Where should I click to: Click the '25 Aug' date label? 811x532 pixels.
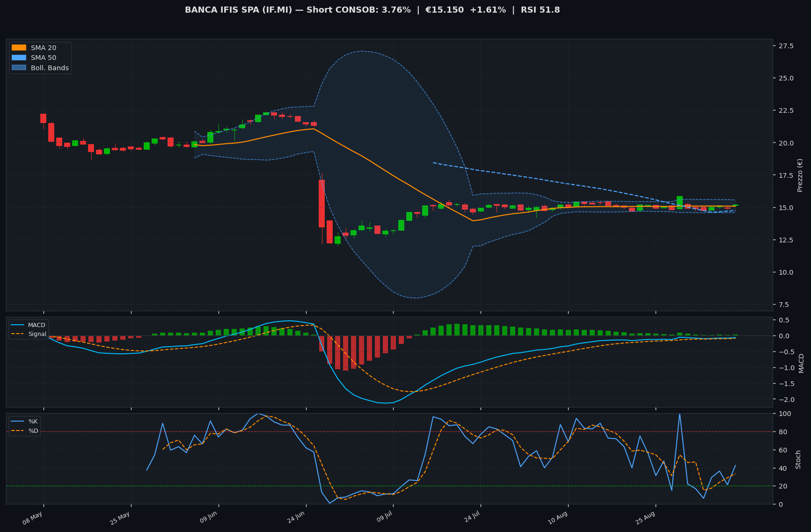[645, 518]
